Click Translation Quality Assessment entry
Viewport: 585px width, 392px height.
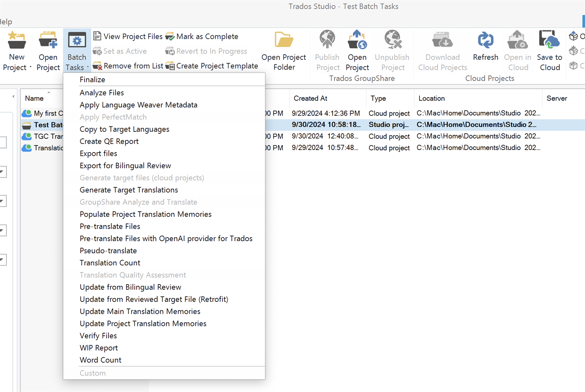(x=133, y=275)
